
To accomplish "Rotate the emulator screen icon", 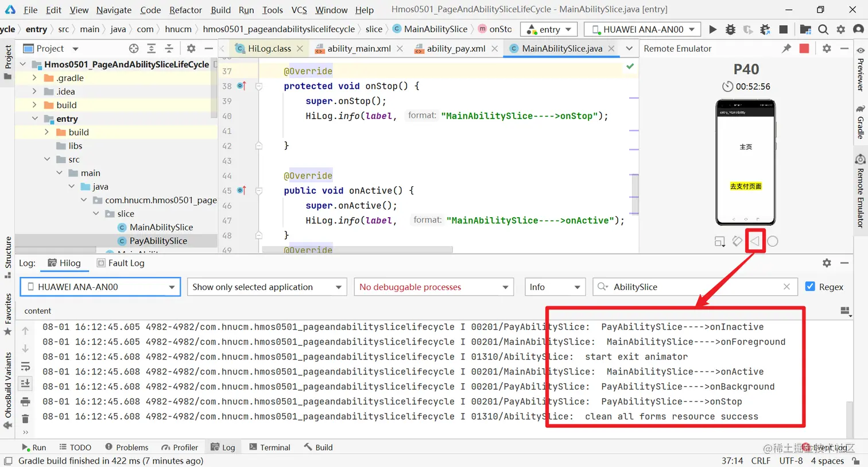I will point(737,241).
